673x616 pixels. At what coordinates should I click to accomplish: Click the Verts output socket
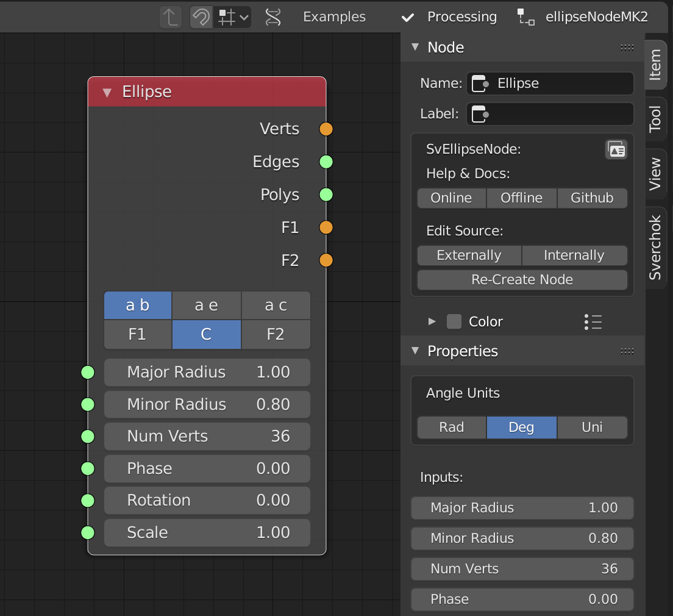(x=326, y=129)
